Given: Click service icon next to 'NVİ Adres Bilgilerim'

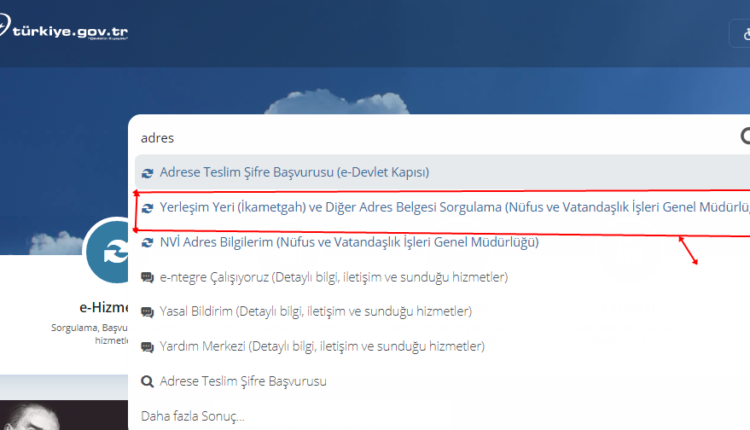Looking at the screenshot, I should point(147,243).
